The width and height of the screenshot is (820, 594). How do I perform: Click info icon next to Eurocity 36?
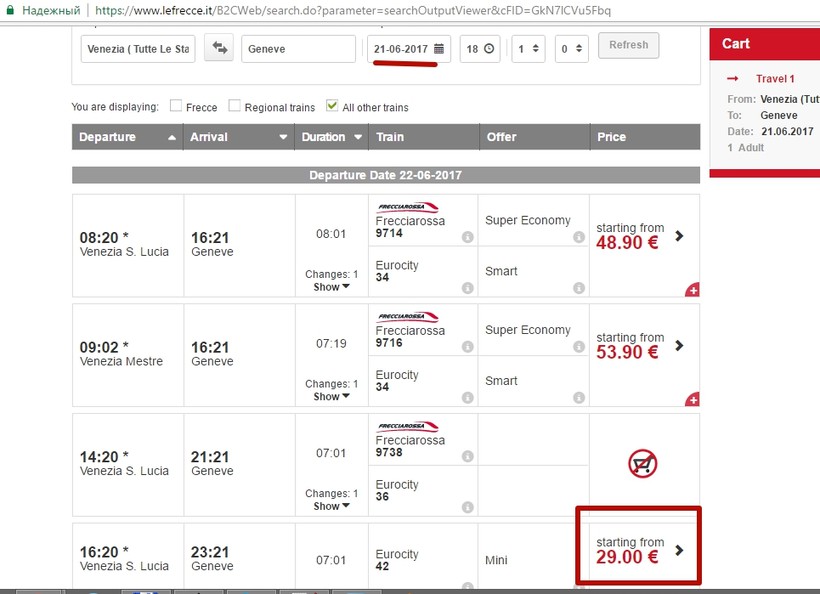pos(467,507)
